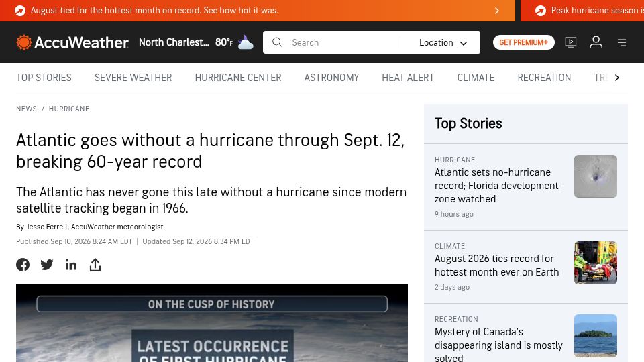Click the Updated Sep 12, 2026 date
This screenshot has height=362, width=644.
click(198, 241)
